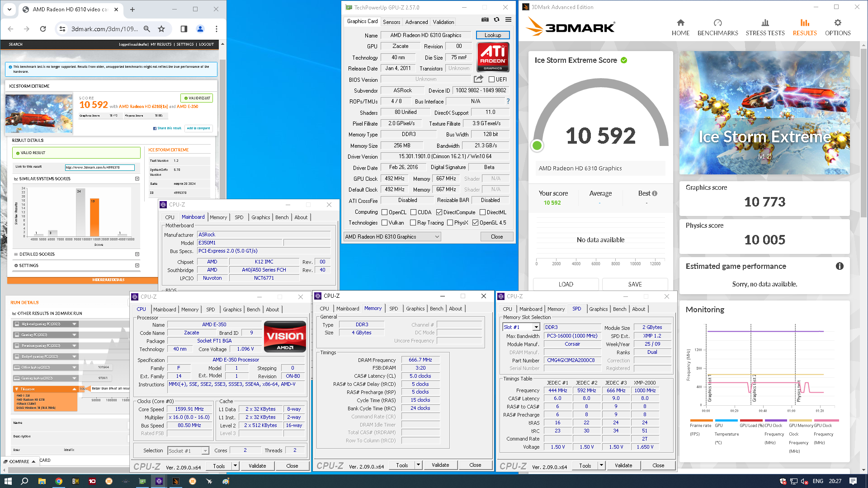Switch to the Sensors tab in GPU-Z
Image resolution: width=868 pixels, height=488 pixels.
pos(392,22)
